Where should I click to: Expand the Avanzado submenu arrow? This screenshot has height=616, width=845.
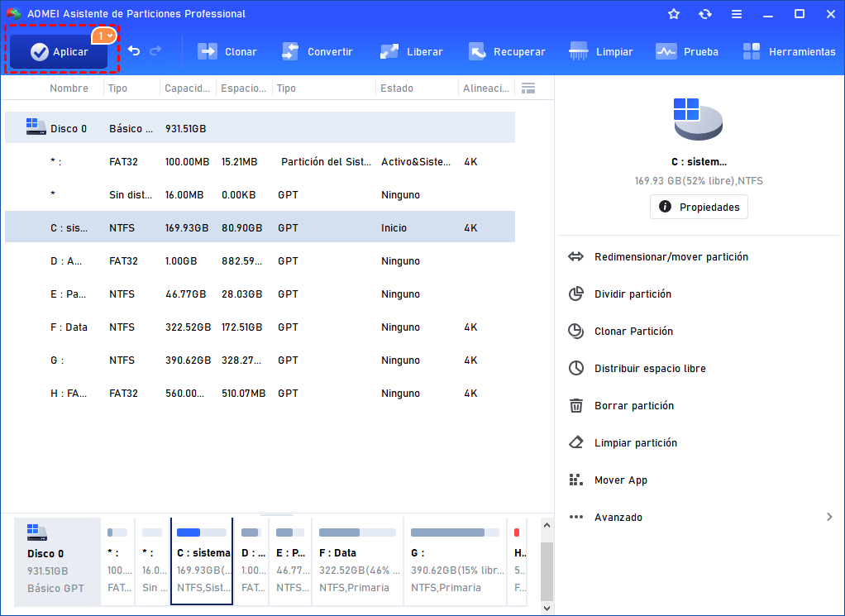pyautogui.click(x=829, y=518)
